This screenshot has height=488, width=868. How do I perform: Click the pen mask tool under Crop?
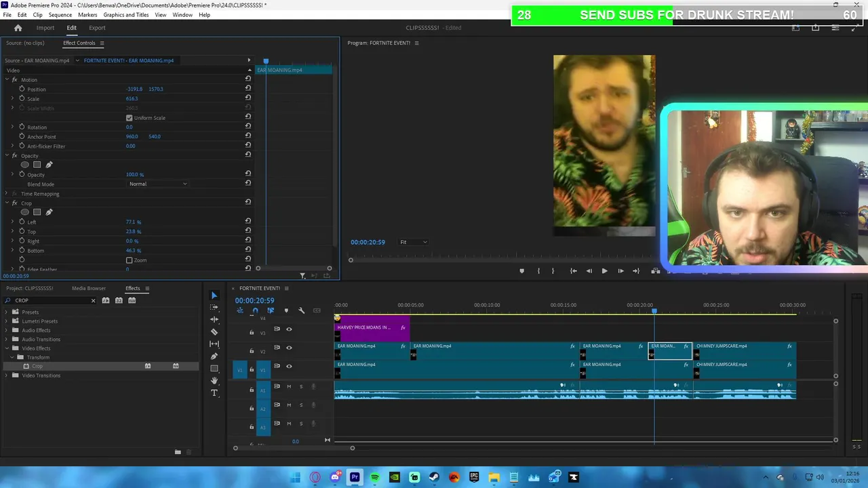[x=49, y=212]
